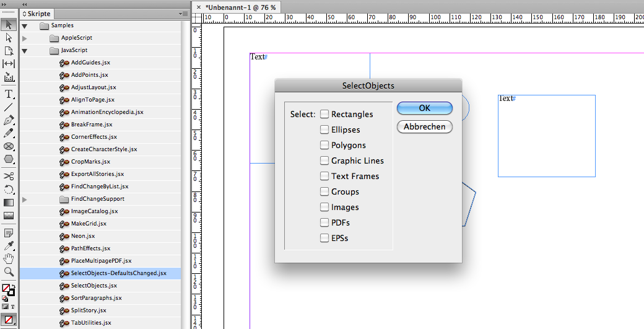644x329 pixels.
Task: Check the Rectangles checkbox
Action: 324,114
